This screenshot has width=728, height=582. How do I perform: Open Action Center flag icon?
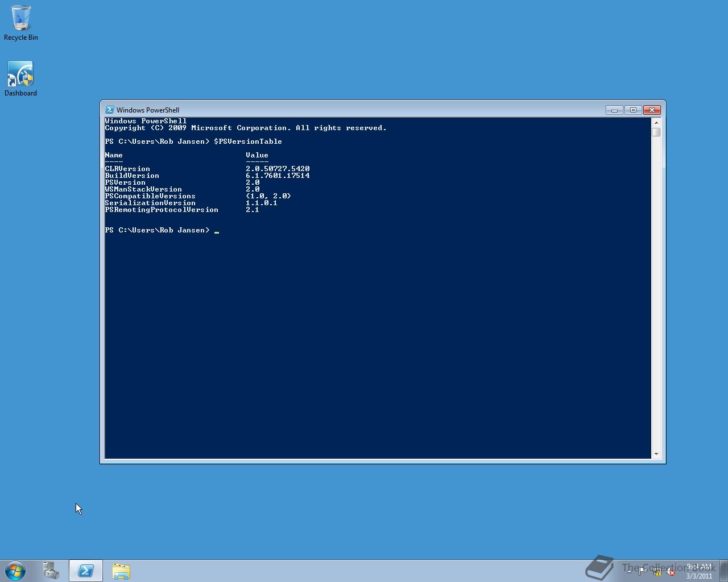click(x=643, y=571)
